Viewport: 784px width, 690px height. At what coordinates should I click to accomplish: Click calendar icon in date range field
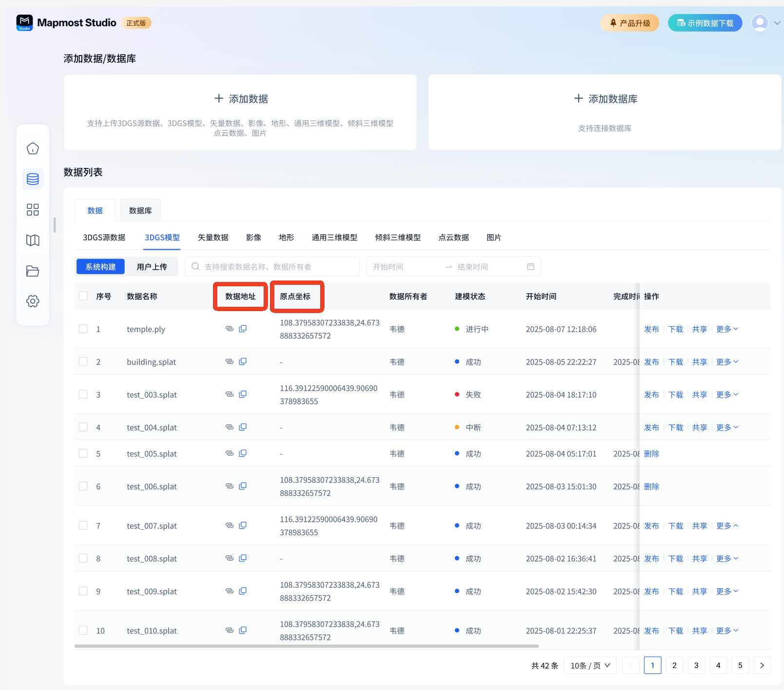tap(531, 266)
